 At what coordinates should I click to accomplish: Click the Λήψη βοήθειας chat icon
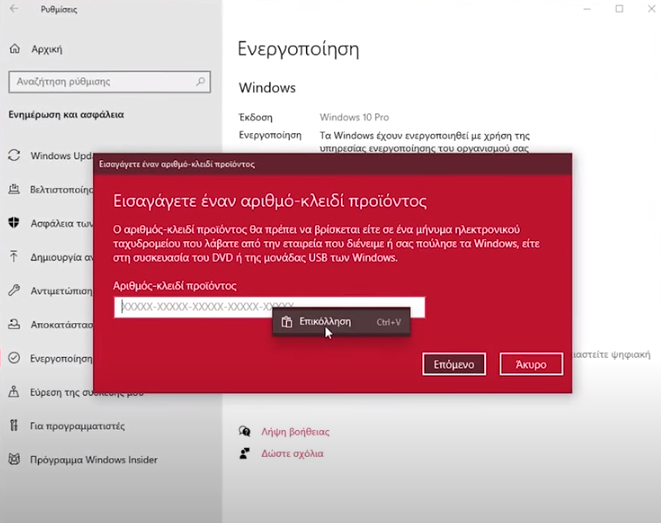245,431
